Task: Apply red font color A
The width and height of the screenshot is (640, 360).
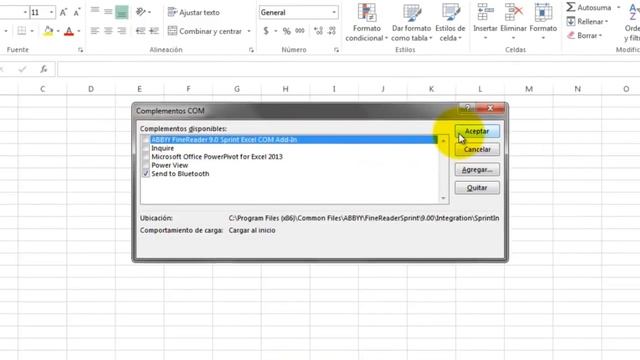Action: pos(69,31)
